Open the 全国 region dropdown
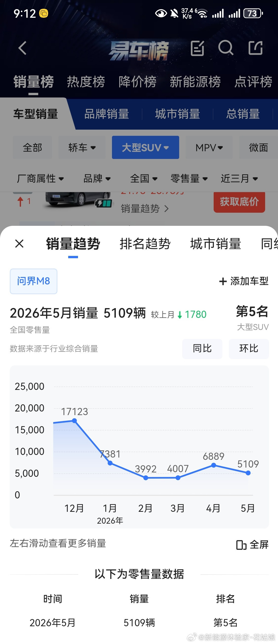Screen dimensions: 278x644 point(144,178)
